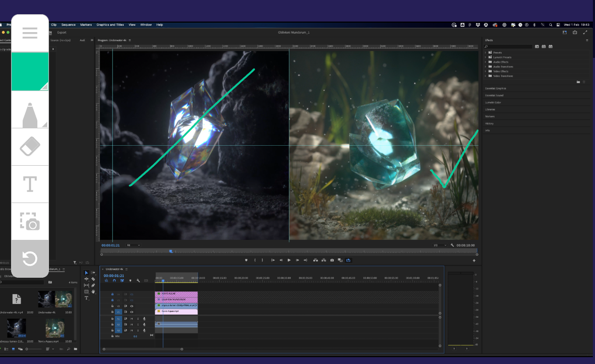595x364 pixels.
Task: Mute audio track A1
Action: pyautogui.click(x=132, y=318)
